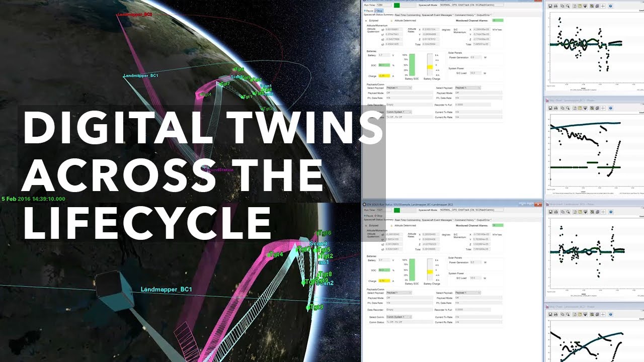Click Print icon in second strip chart window
Viewport: 644px width, 362px height.
555,108
